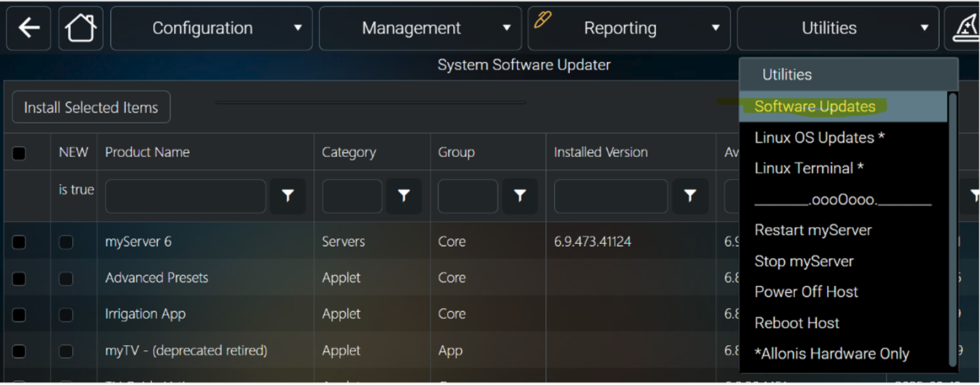Toggle NEW checkbox for myTV row
Image resolution: width=980 pixels, height=385 pixels.
[x=66, y=351]
